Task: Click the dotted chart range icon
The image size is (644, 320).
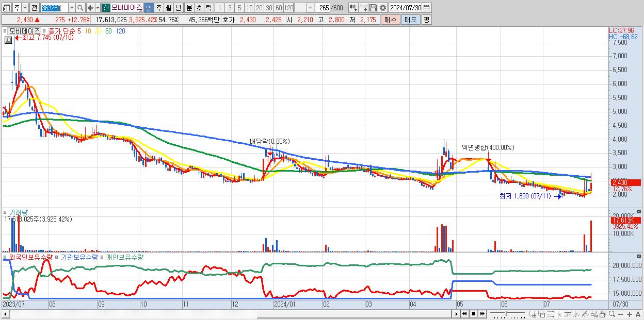Action: [x=550, y=314]
